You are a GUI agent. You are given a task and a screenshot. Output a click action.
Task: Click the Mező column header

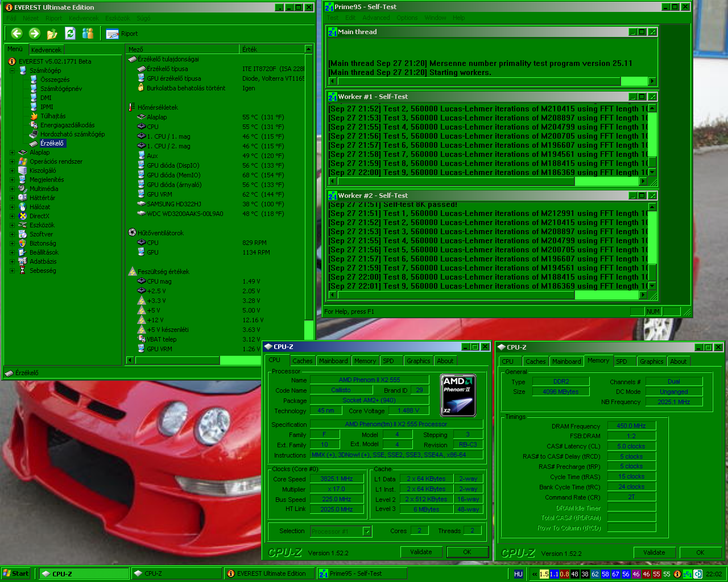pos(183,49)
